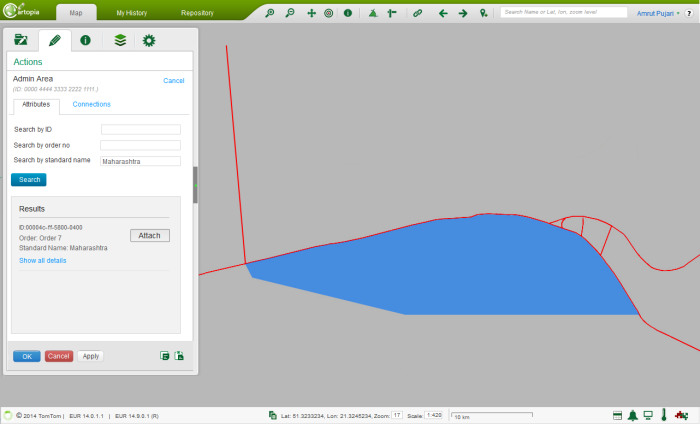Switch to the Connections tab
This screenshot has width=700, height=424.
(92, 104)
